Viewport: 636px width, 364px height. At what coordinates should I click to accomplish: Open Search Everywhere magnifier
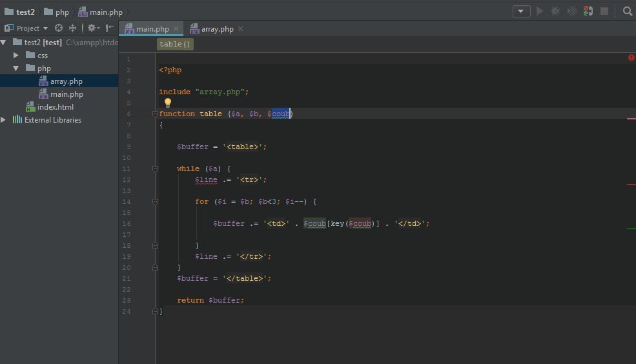click(x=628, y=11)
